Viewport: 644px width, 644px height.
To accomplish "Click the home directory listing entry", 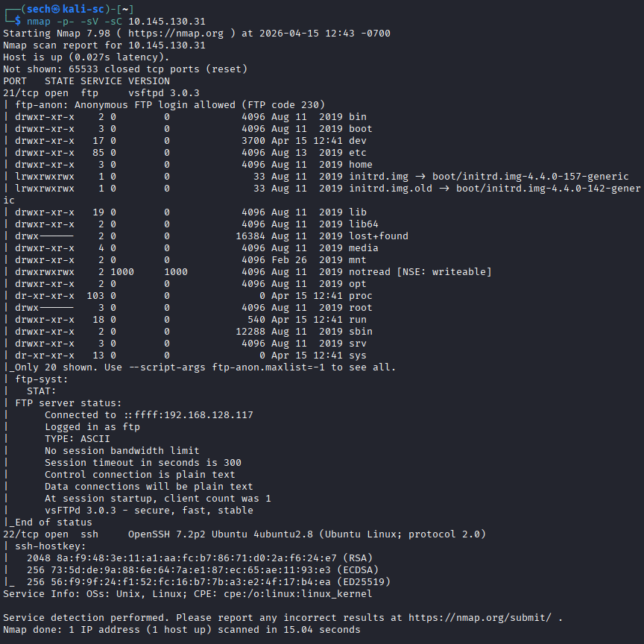I will click(x=360, y=164).
